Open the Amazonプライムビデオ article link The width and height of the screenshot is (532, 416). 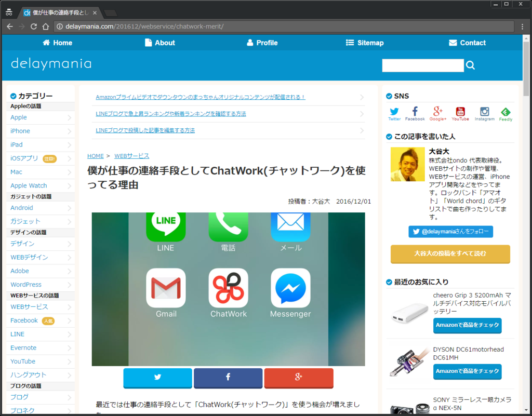click(201, 97)
